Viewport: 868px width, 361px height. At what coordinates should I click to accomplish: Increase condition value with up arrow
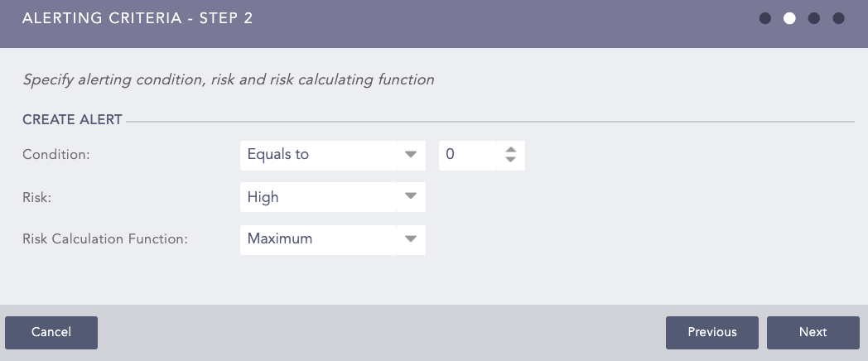pos(510,150)
